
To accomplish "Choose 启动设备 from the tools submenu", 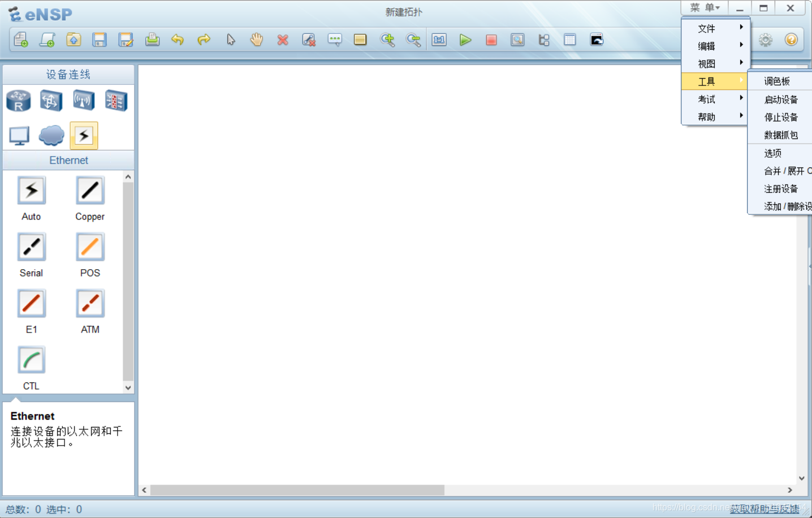I will (x=780, y=100).
